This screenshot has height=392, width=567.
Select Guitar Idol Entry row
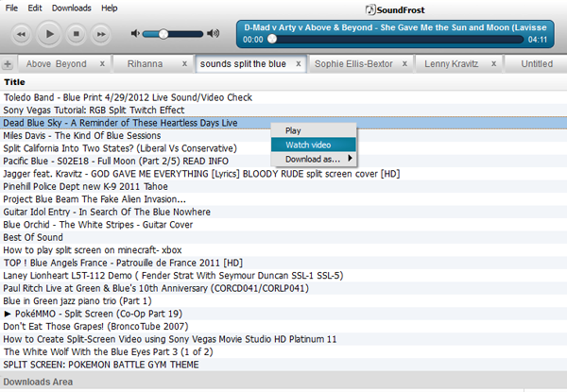[283, 212]
